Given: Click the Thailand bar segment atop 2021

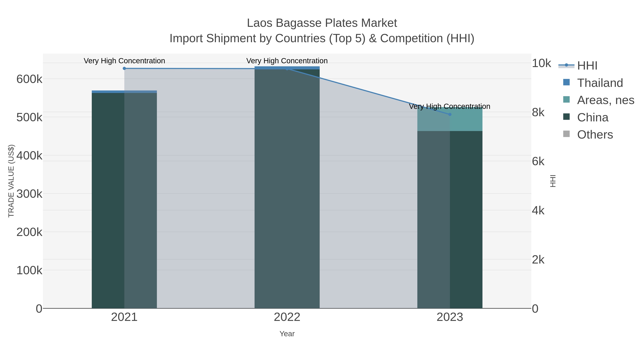Looking at the screenshot, I should [124, 92].
